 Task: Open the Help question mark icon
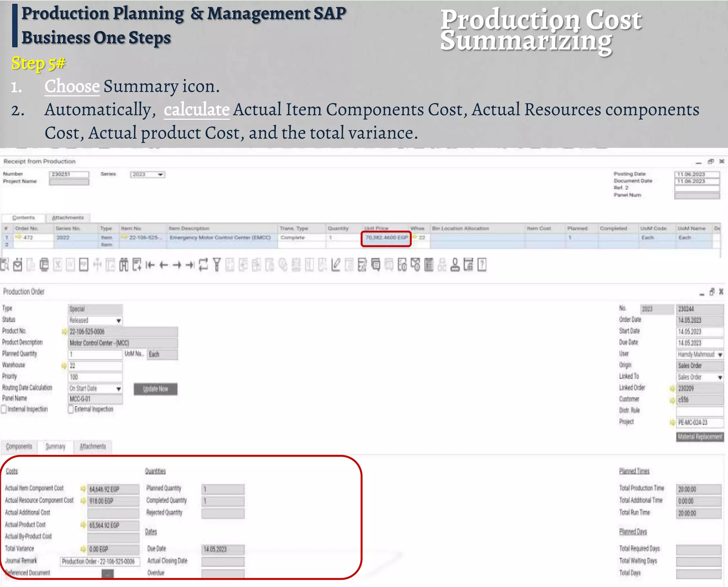(482, 265)
